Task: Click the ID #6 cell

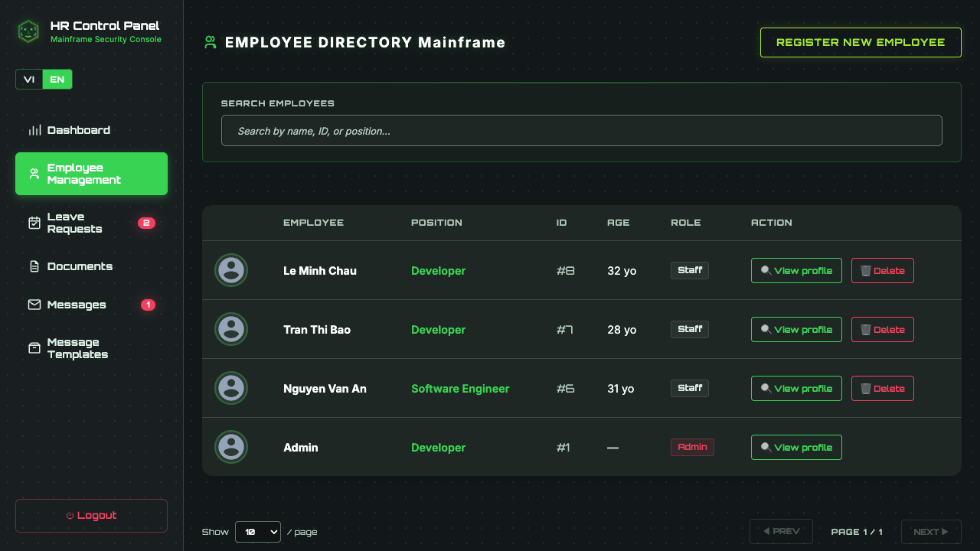Action: pos(565,388)
